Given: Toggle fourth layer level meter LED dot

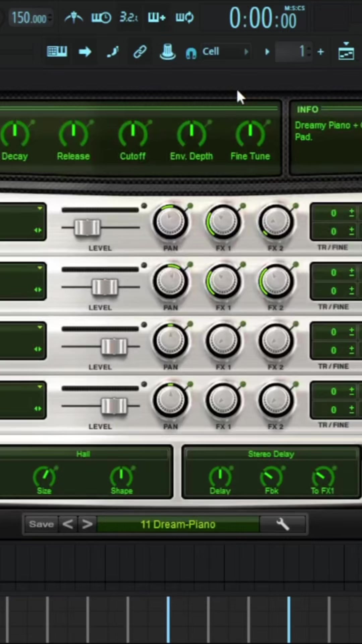Looking at the screenshot, I should pos(144,384).
